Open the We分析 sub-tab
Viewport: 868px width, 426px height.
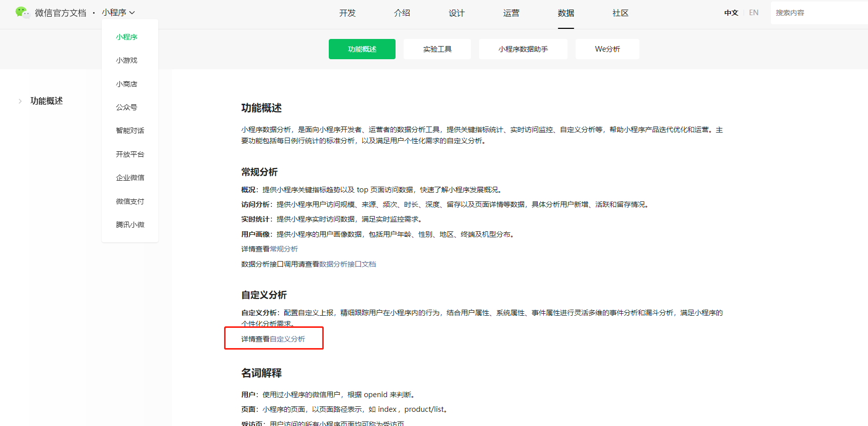tap(607, 49)
